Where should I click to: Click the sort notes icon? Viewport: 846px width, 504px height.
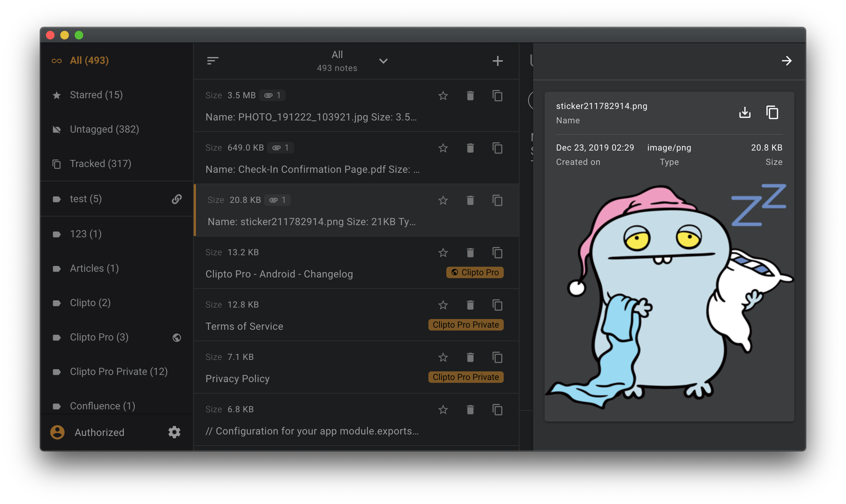click(212, 61)
